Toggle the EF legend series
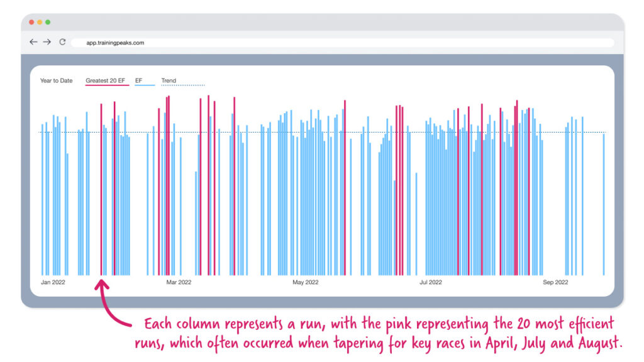This screenshot has width=644, height=362. click(x=140, y=81)
